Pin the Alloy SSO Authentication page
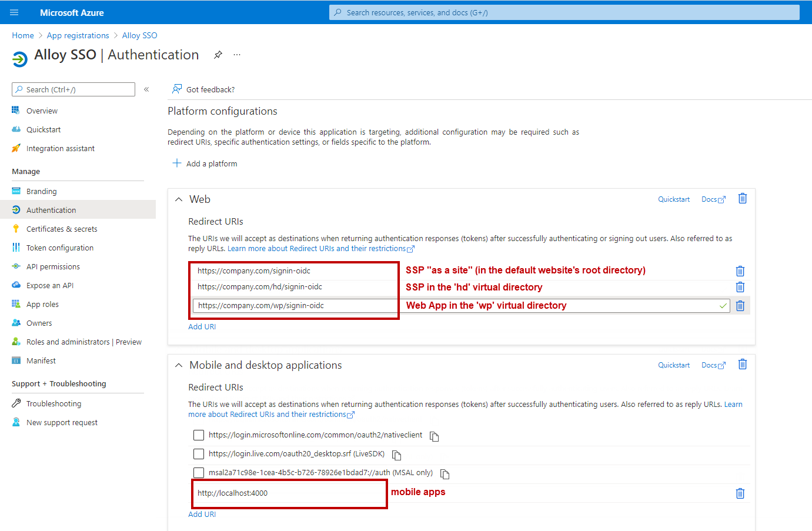Image resolution: width=812 pixels, height=531 pixels. [x=218, y=55]
